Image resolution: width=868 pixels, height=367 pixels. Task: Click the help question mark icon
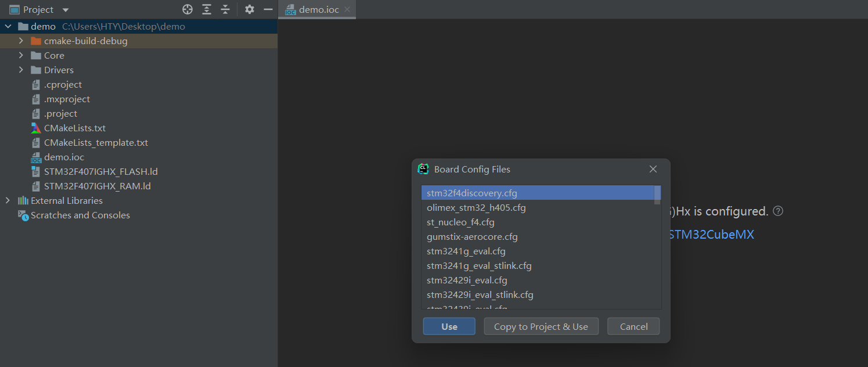778,211
